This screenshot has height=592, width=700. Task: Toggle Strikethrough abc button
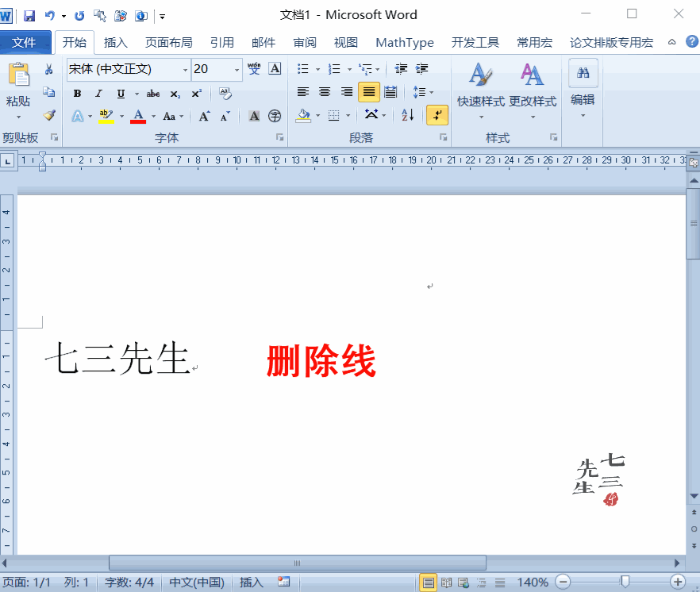[x=153, y=94]
